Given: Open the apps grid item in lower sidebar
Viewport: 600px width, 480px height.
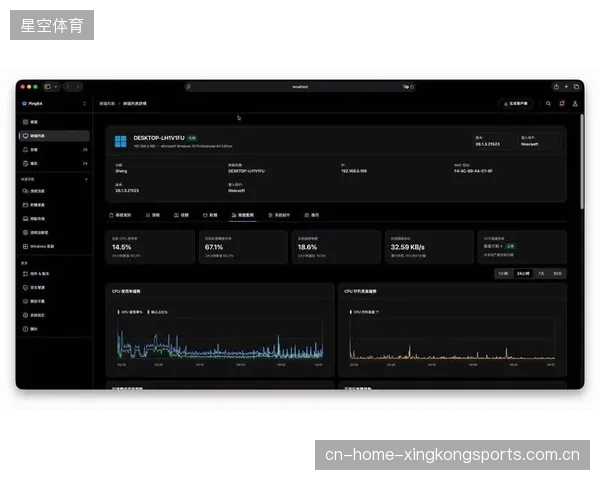Looking at the screenshot, I should click(x=54, y=274).
